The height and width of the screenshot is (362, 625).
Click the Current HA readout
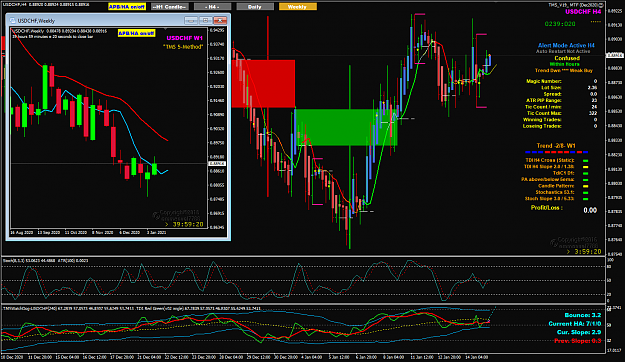[x=575, y=324]
